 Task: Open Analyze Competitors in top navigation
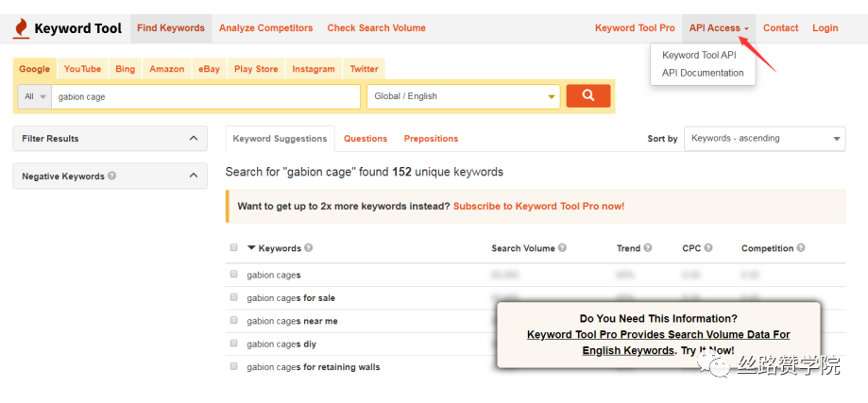click(x=265, y=28)
